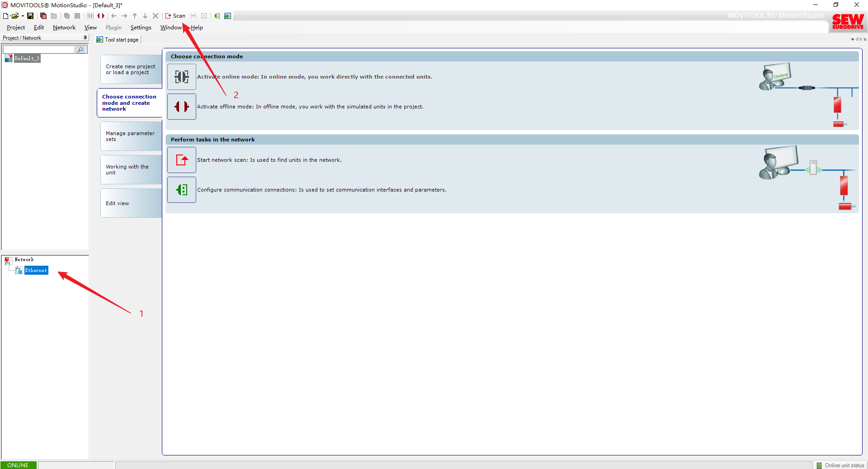Switch to offline mode using red toolbar icon
Image resolution: width=868 pixels, height=469 pixels.
click(x=101, y=16)
